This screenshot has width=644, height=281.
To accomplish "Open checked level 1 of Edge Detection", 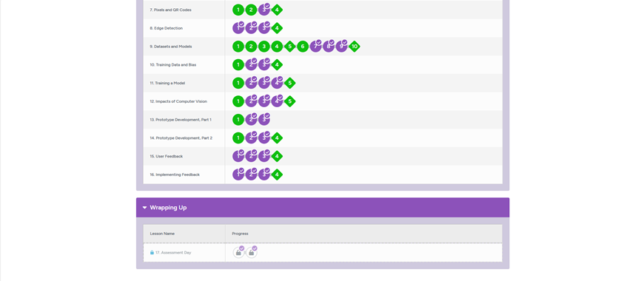I will pos(238,28).
